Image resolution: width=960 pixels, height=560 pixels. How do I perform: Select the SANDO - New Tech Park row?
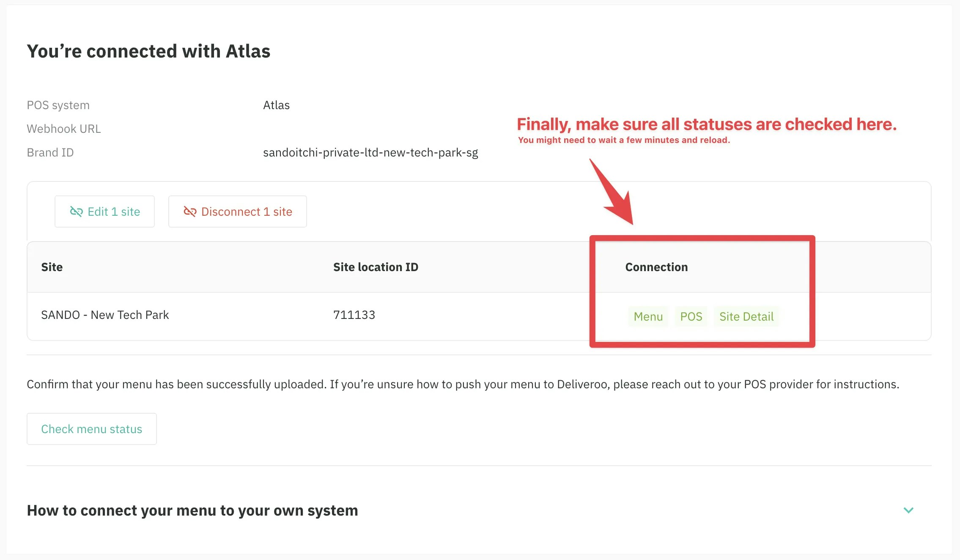[x=105, y=315]
